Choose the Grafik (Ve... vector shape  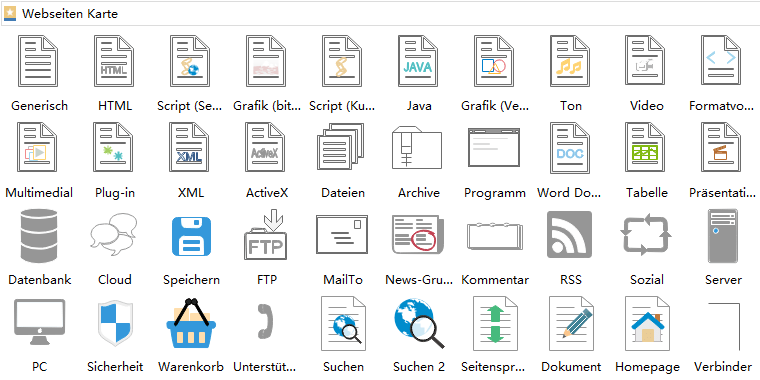coord(494,61)
